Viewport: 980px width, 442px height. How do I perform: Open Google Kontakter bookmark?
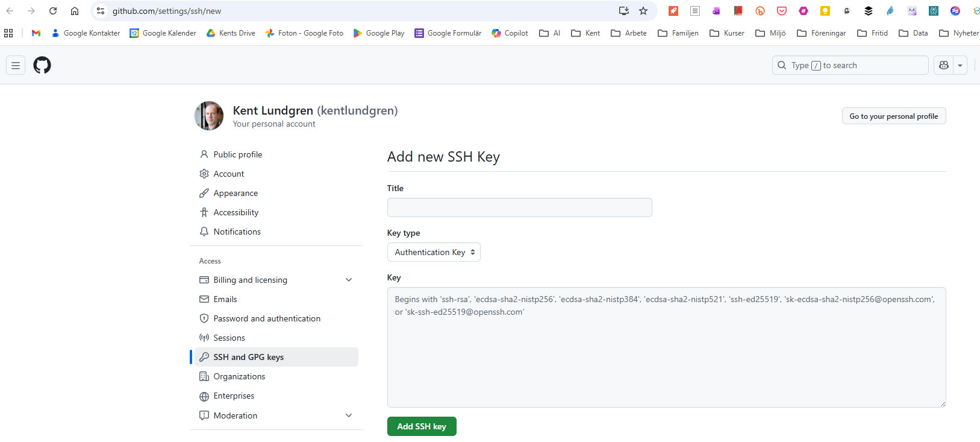[x=86, y=33]
